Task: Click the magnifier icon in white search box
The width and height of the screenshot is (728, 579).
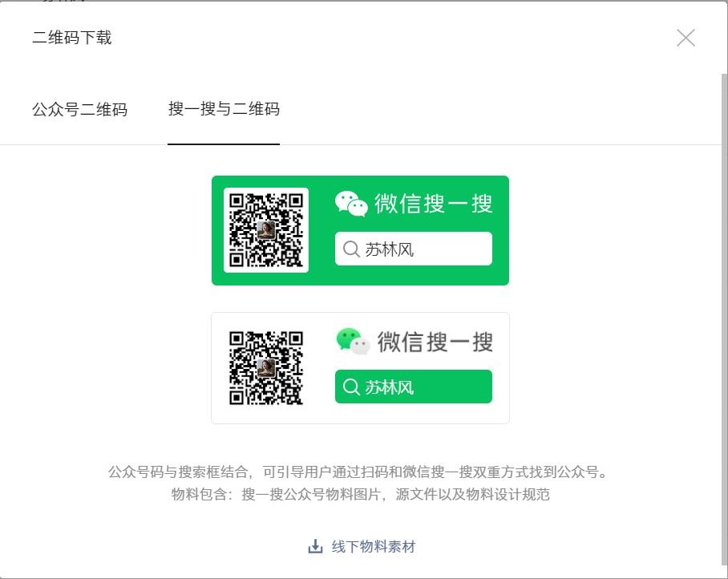Action: coord(350,249)
